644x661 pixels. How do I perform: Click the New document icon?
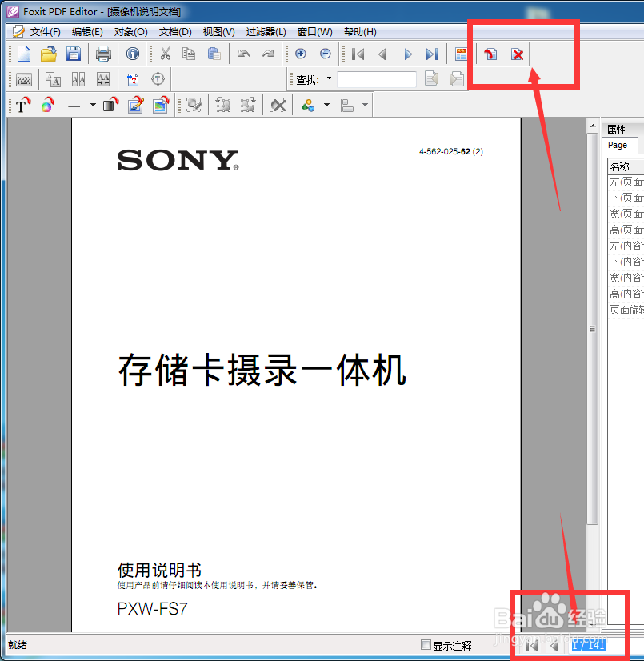pos(24,54)
